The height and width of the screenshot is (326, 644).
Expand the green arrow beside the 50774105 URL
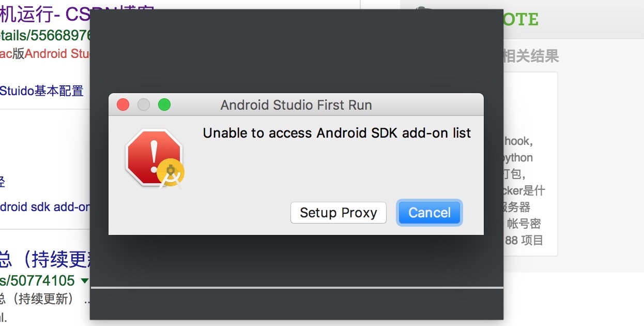[84, 281]
